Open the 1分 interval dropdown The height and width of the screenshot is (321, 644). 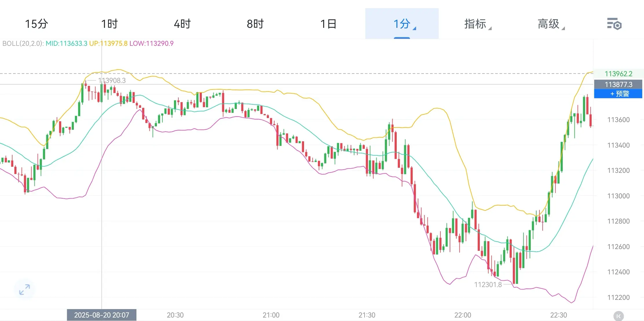click(402, 24)
